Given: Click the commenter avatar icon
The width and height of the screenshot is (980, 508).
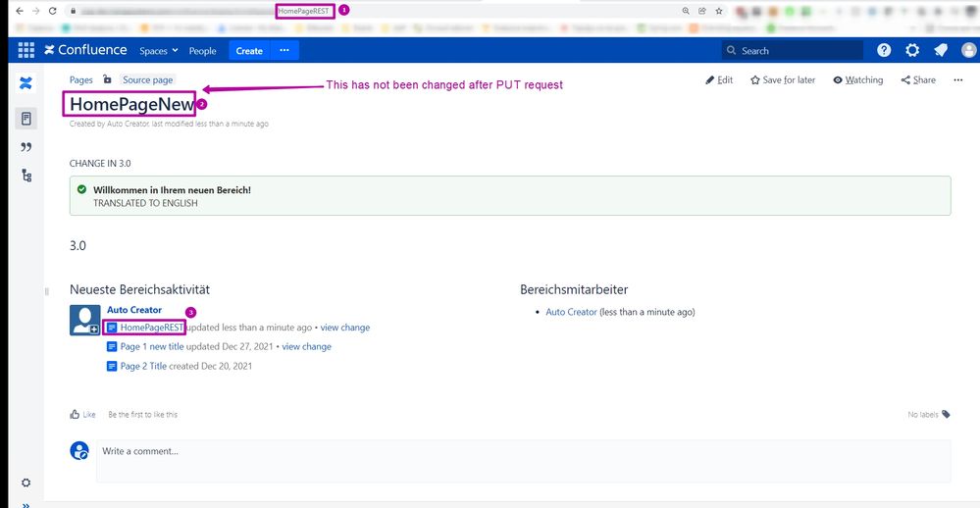Looking at the screenshot, I should (79, 450).
